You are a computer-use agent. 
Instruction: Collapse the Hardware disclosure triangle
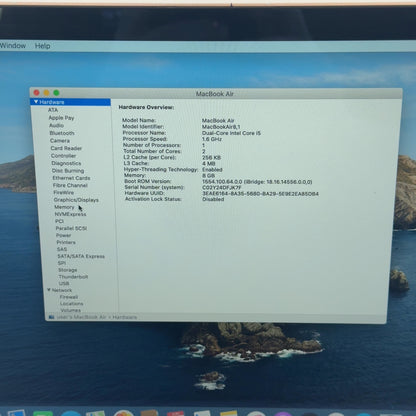click(x=36, y=102)
